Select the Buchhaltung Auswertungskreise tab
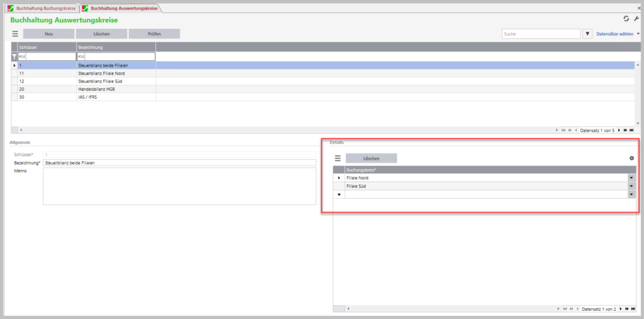This screenshot has height=319, width=644. point(120,8)
